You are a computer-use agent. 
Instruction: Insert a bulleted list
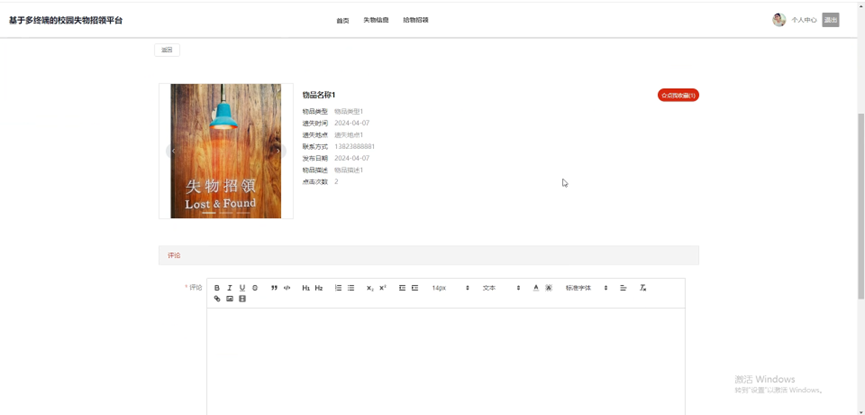(x=351, y=288)
